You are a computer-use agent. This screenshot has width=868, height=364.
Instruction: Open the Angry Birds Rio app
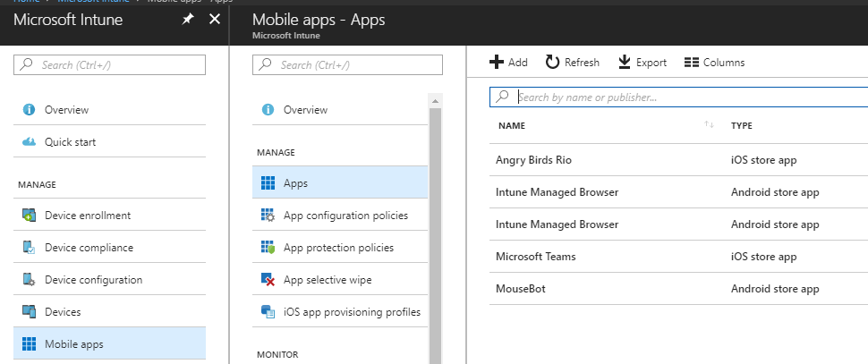(x=533, y=160)
